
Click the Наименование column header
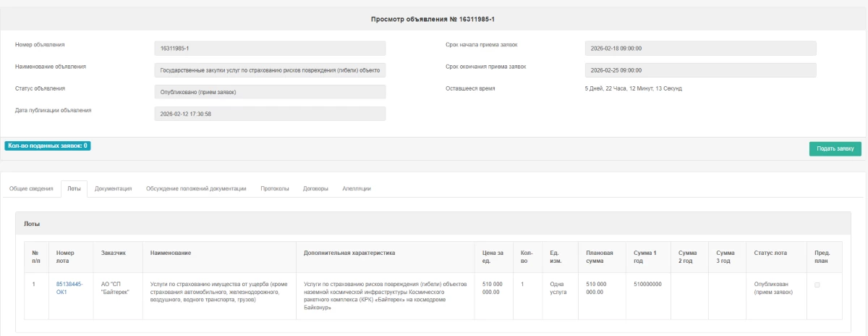point(171,253)
